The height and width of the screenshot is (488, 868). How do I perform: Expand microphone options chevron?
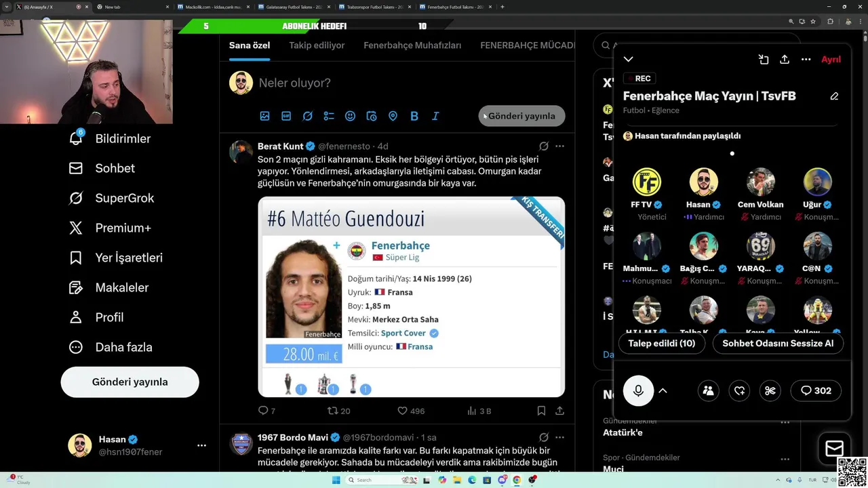pyautogui.click(x=663, y=390)
